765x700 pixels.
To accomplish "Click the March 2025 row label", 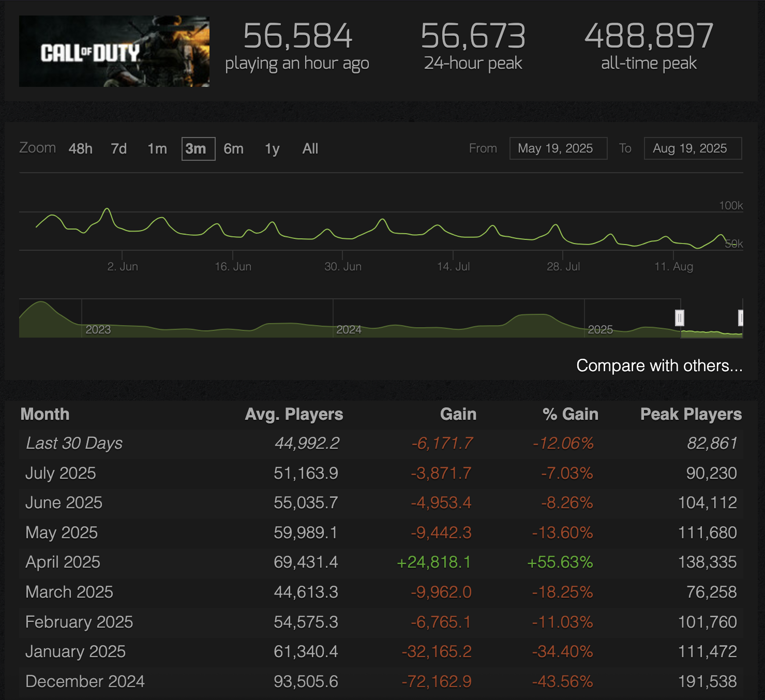I will pyautogui.click(x=69, y=592).
